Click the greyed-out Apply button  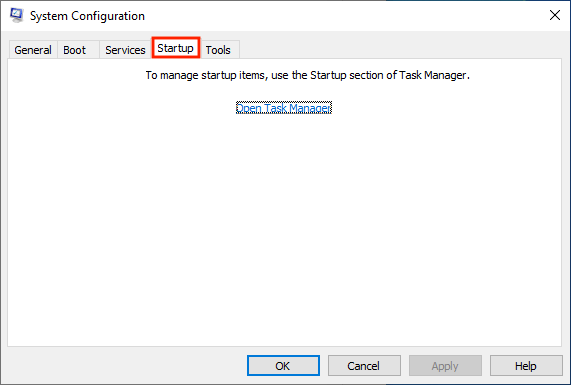445,366
